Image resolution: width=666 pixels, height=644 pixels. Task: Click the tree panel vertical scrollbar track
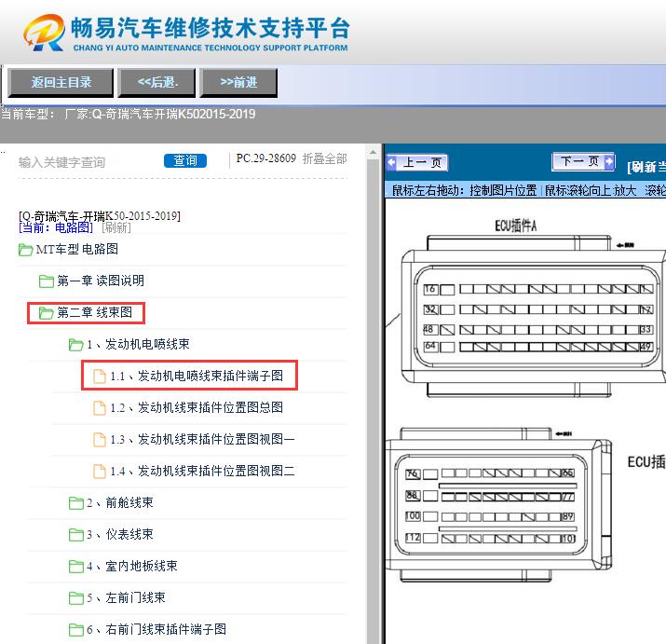373,400
